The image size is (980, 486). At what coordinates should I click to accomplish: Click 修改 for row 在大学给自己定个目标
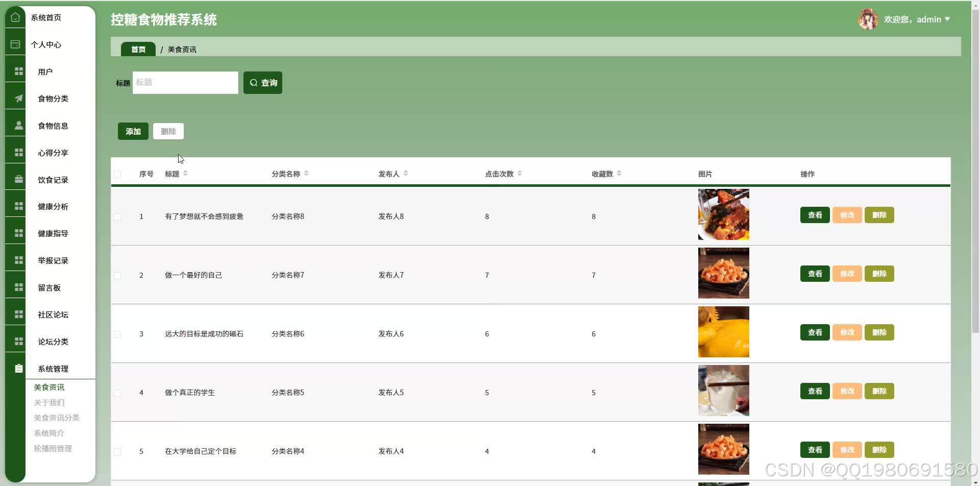(x=847, y=450)
